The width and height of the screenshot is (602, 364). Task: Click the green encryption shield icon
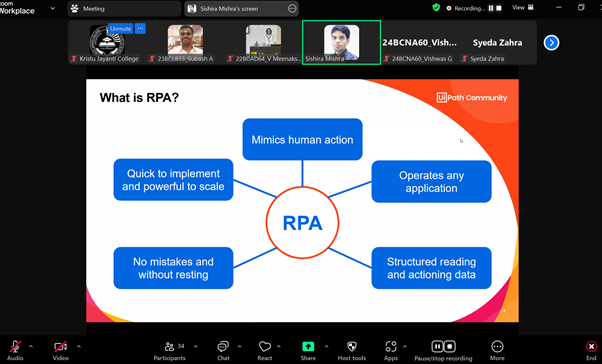click(x=436, y=8)
